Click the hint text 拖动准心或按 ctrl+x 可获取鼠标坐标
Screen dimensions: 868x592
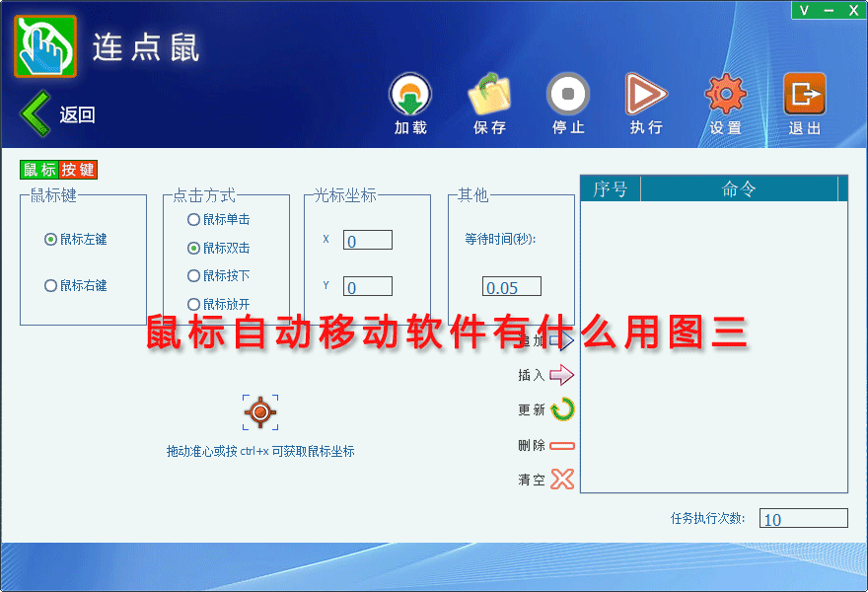click(260, 451)
